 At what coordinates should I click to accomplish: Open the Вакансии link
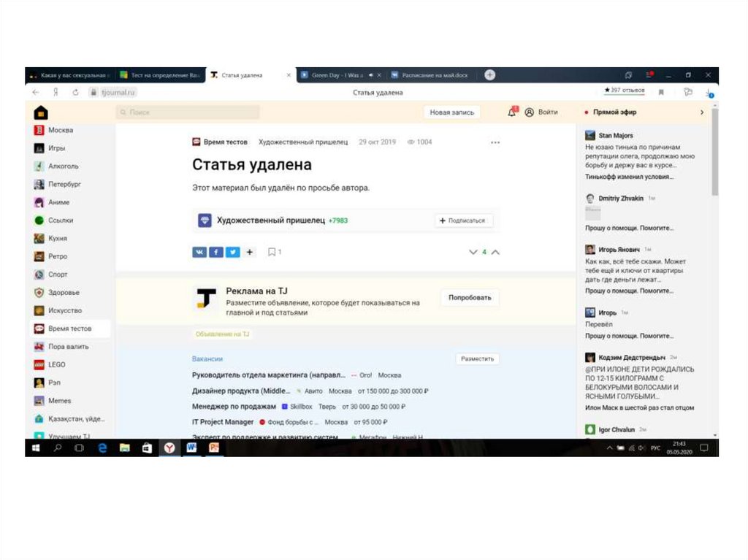(x=207, y=358)
